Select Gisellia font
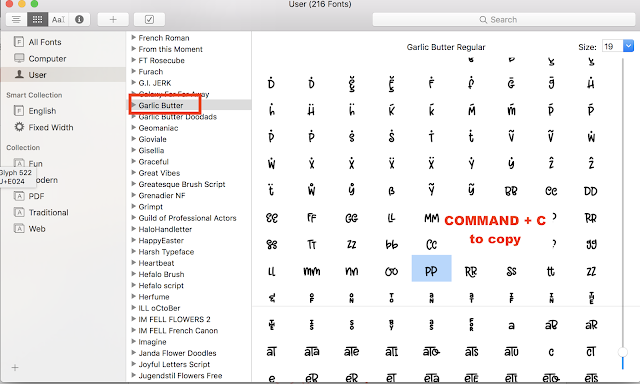This screenshot has width=640, height=384. tap(151, 151)
